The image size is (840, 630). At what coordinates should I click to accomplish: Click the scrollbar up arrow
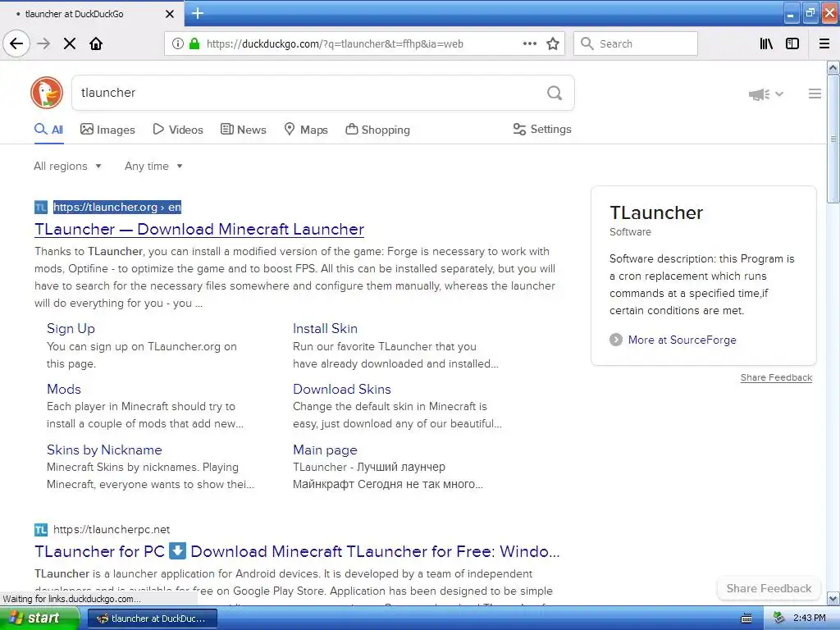tap(833, 67)
